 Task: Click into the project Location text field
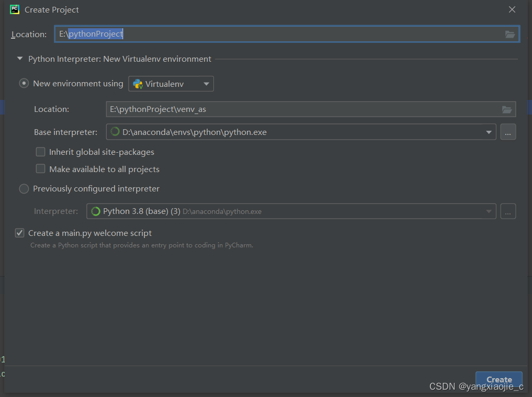coord(287,34)
